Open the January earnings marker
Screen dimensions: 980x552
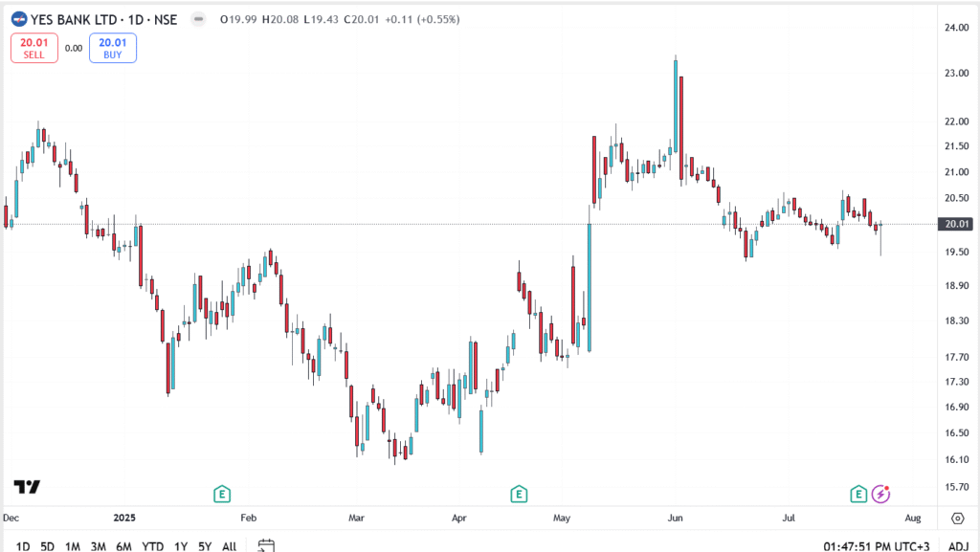(x=222, y=494)
